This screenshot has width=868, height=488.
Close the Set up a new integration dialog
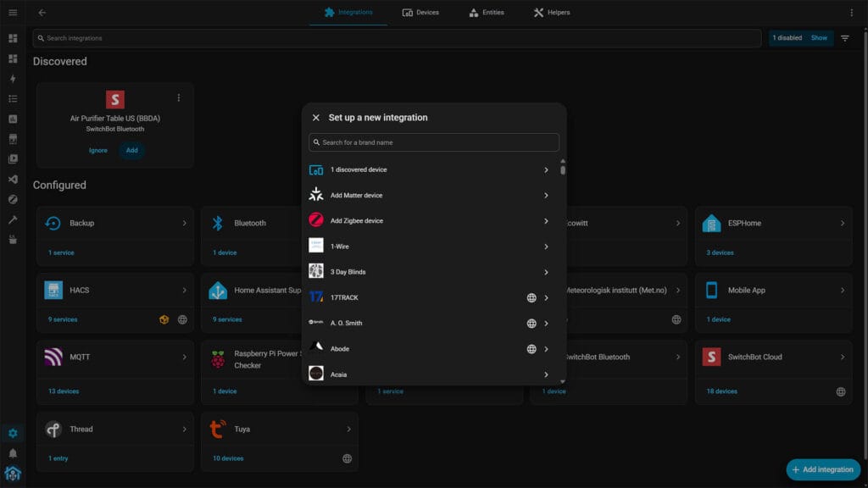(x=315, y=117)
